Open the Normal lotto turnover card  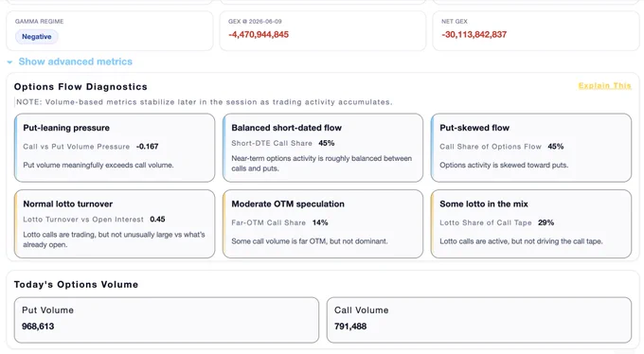pyautogui.click(x=115, y=223)
